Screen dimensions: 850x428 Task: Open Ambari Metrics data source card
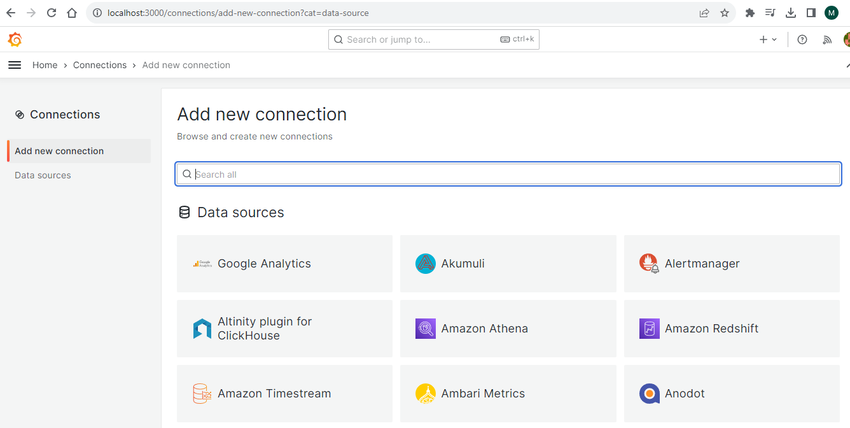click(x=508, y=394)
